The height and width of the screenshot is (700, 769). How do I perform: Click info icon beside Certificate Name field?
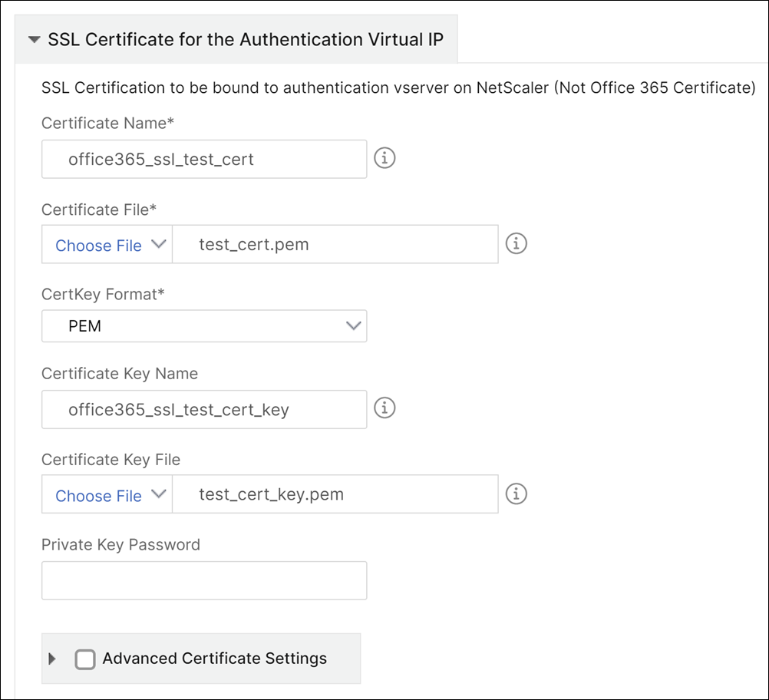(384, 158)
